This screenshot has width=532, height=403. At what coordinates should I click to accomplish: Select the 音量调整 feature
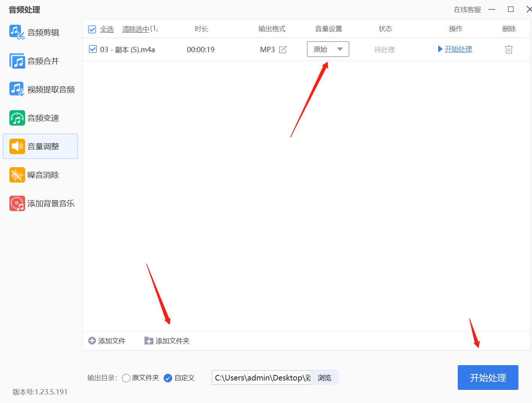(x=41, y=146)
